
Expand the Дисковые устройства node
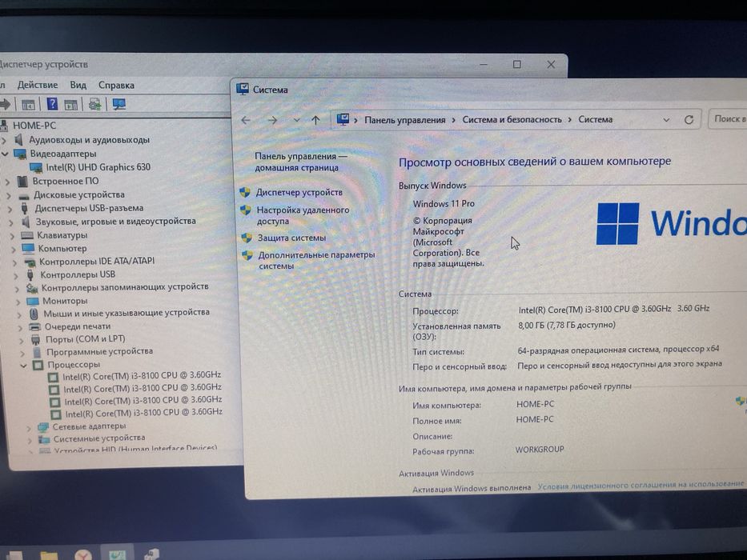point(9,195)
